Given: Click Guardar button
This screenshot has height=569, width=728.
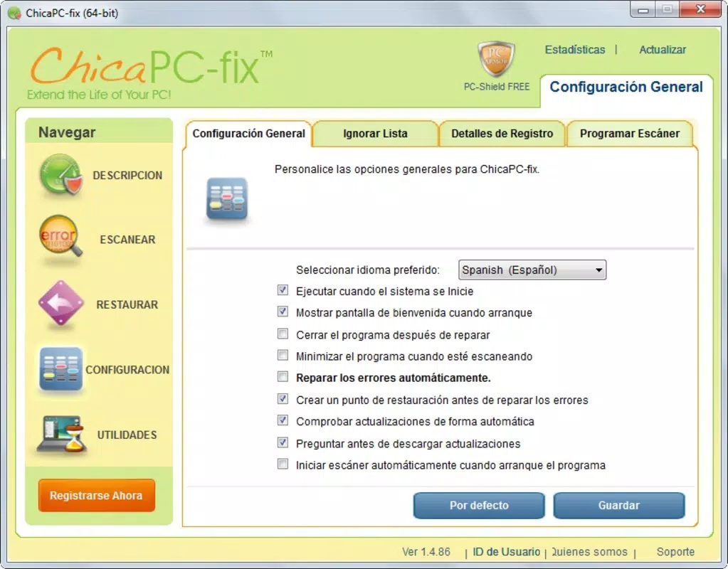Looking at the screenshot, I should [x=619, y=506].
